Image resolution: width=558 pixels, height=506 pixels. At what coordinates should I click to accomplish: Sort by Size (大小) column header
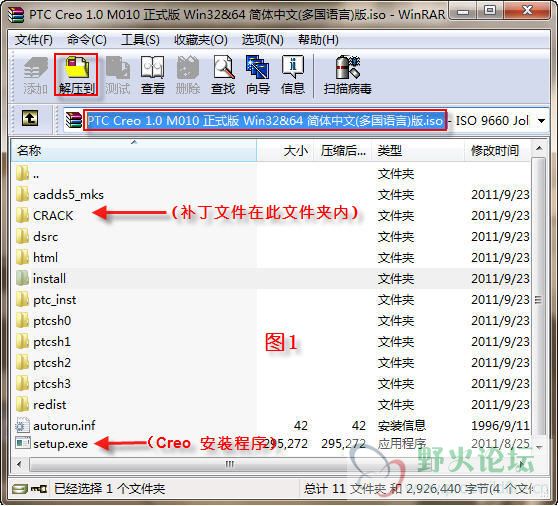(x=285, y=151)
